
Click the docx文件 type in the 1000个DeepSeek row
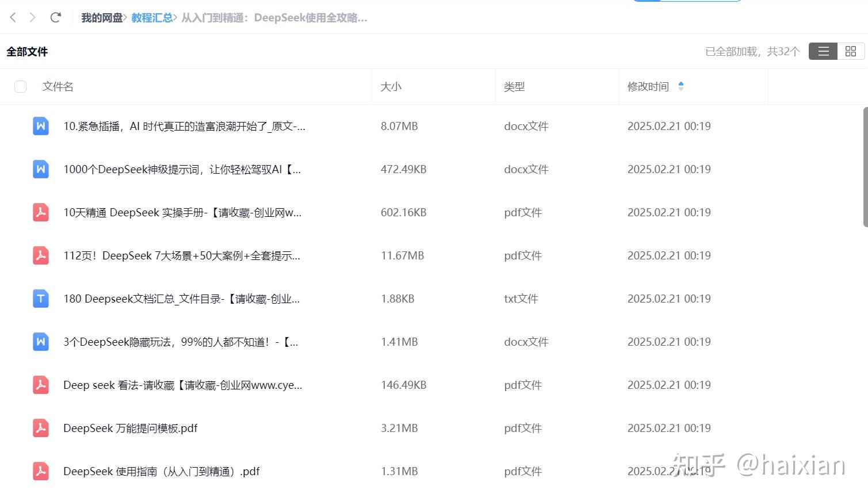pos(526,169)
